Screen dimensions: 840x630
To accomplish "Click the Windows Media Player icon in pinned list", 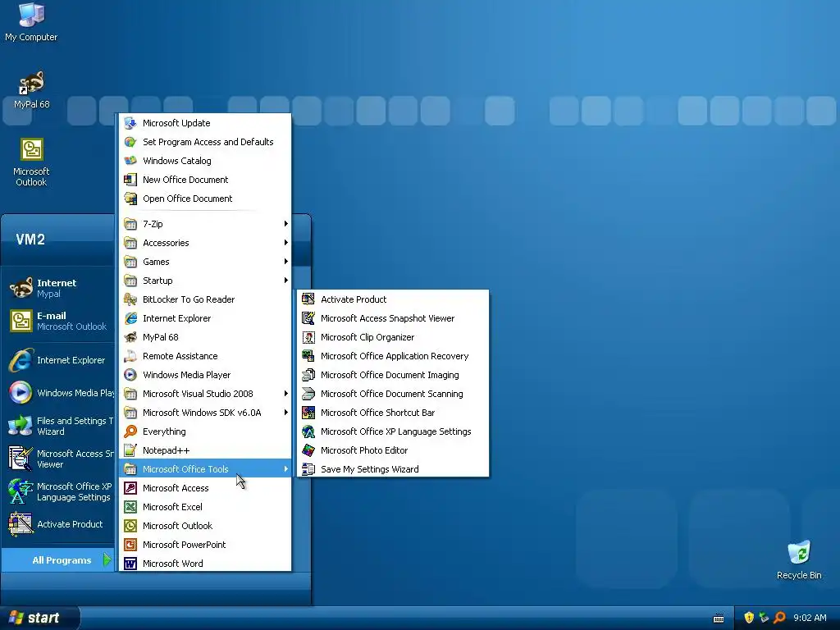I will click(21, 393).
